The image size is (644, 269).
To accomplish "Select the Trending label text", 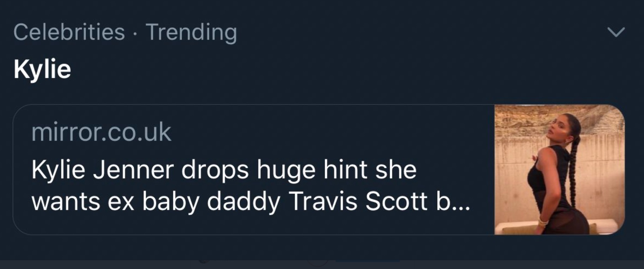I will [191, 33].
